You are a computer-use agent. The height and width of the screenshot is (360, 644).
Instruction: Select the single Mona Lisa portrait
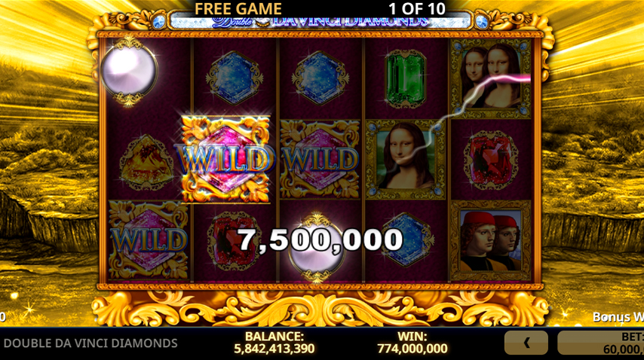pyautogui.click(x=406, y=160)
